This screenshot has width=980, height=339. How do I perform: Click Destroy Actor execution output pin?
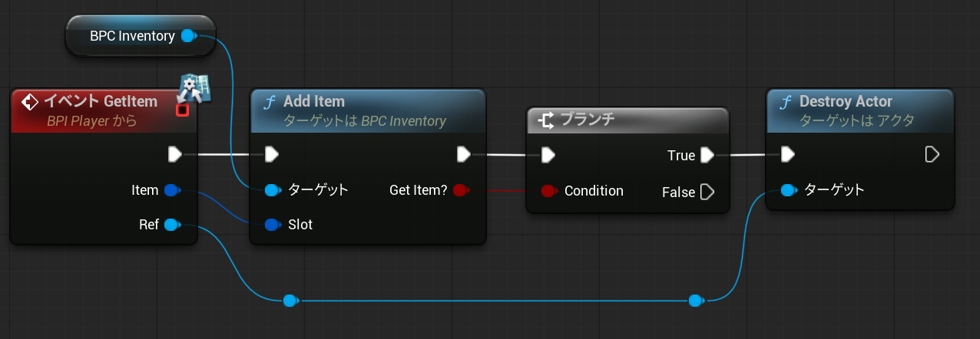coord(932,155)
